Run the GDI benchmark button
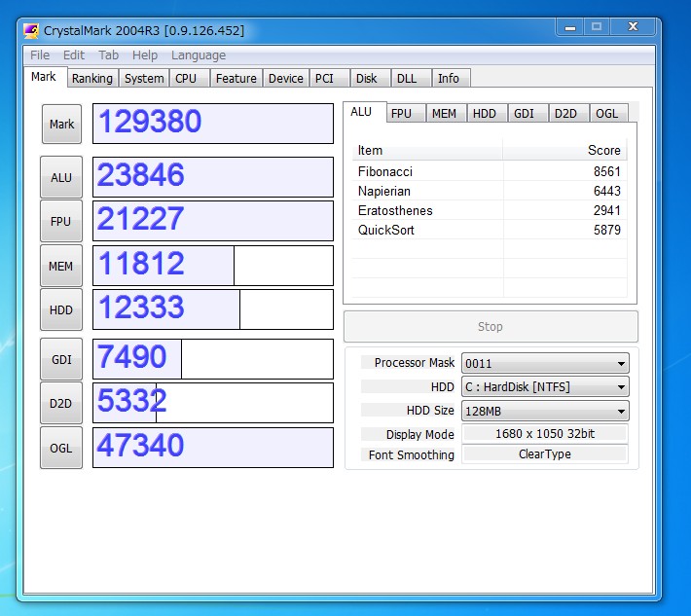 61,359
